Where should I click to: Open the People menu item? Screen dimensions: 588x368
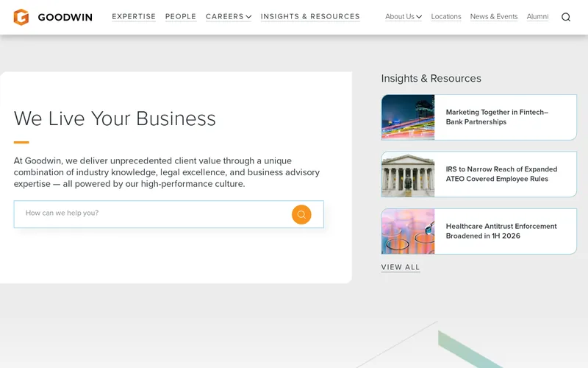(x=181, y=16)
